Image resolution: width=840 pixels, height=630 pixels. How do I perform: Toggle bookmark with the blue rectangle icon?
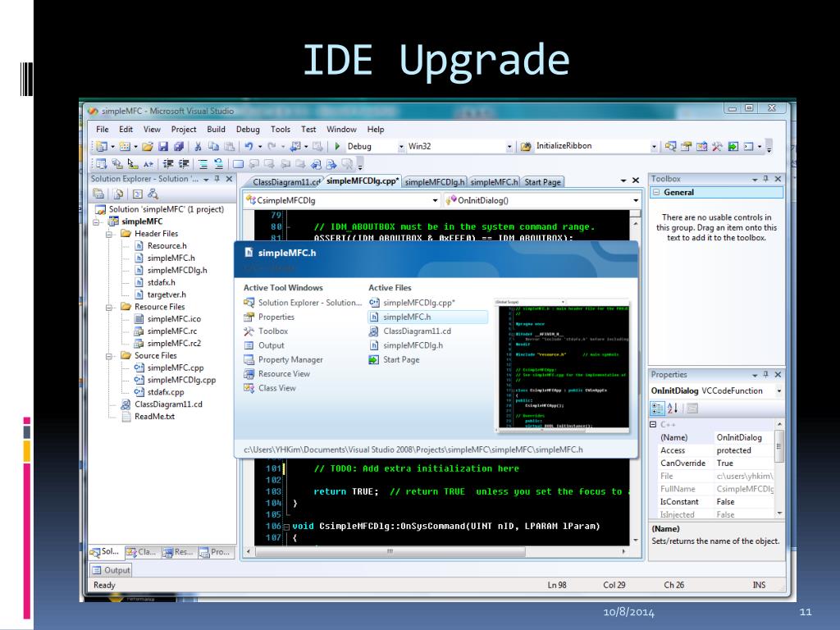(239, 164)
